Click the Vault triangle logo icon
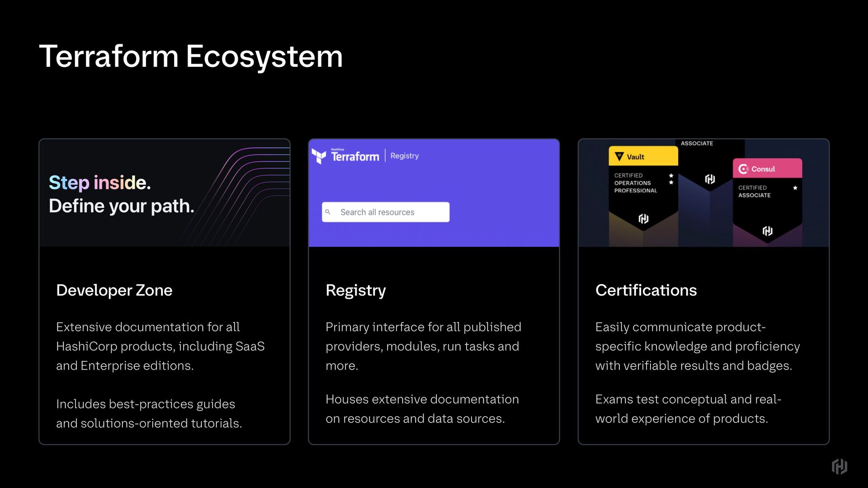 click(619, 156)
